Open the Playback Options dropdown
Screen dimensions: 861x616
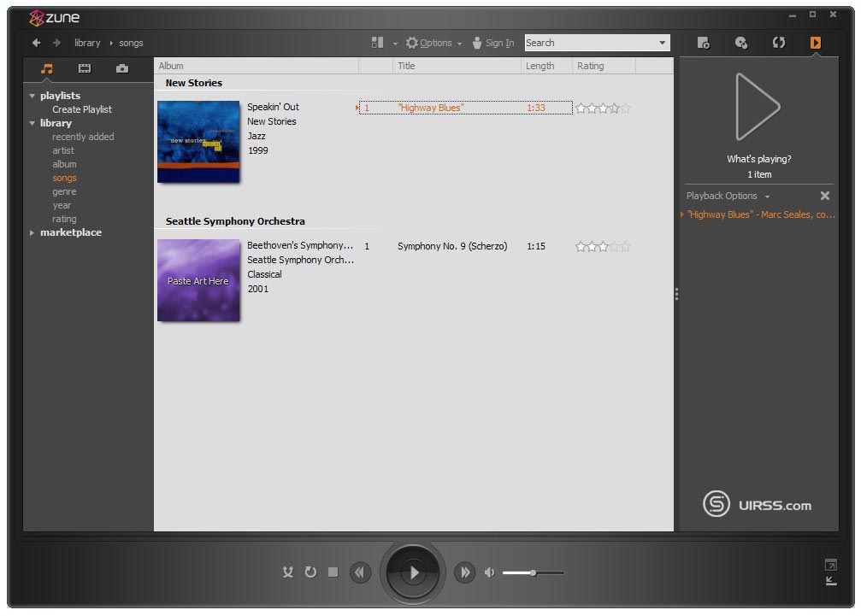pos(728,196)
